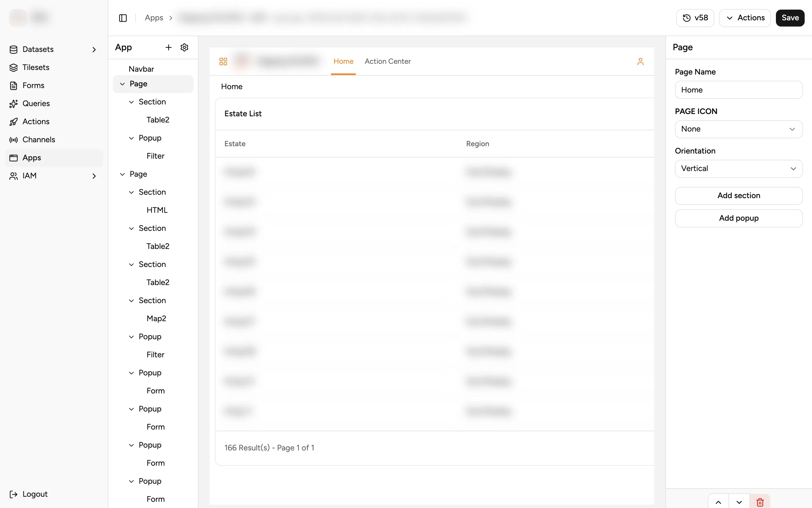This screenshot has width=812, height=508.
Task: Expand the Datasets submenu chevron
Action: [x=94, y=50]
